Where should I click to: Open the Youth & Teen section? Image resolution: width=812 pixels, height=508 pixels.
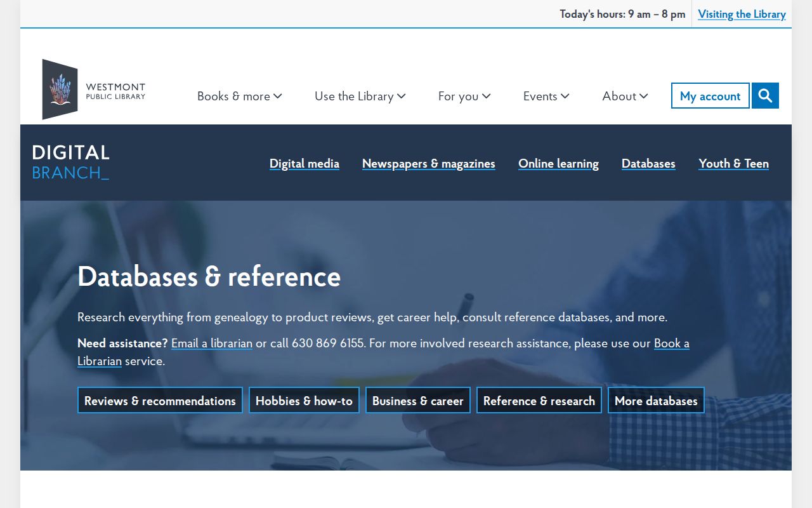(734, 164)
